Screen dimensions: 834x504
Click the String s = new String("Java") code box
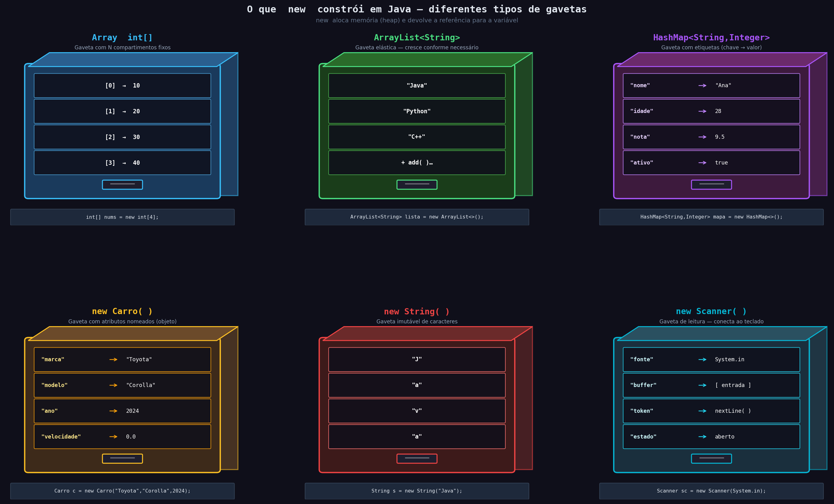point(417,491)
